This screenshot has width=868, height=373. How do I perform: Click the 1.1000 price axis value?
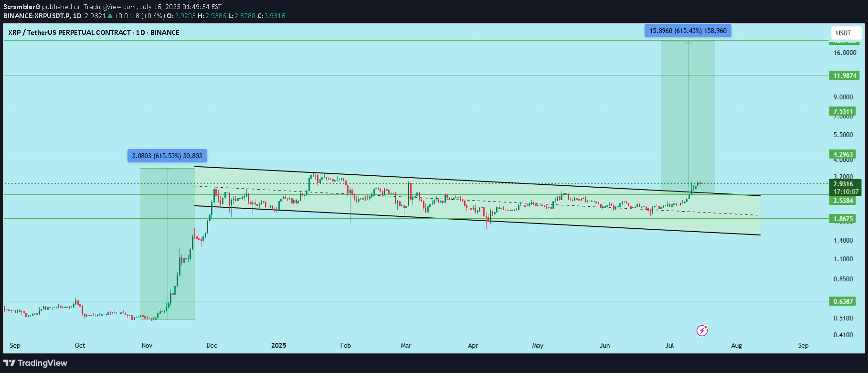[x=843, y=259]
